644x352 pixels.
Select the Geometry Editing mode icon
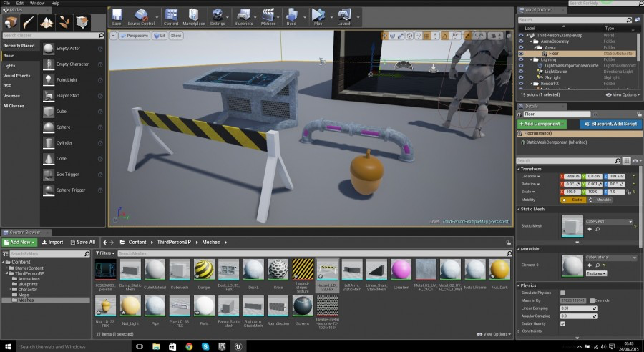click(x=82, y=22)
